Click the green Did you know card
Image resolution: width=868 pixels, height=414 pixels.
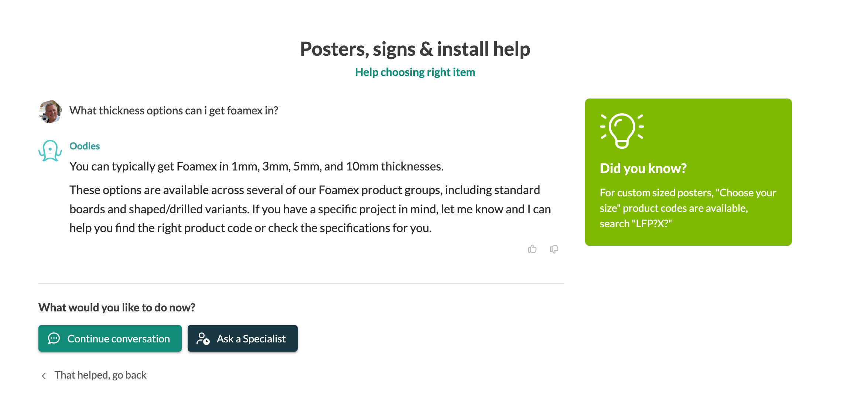pos(688,172)
